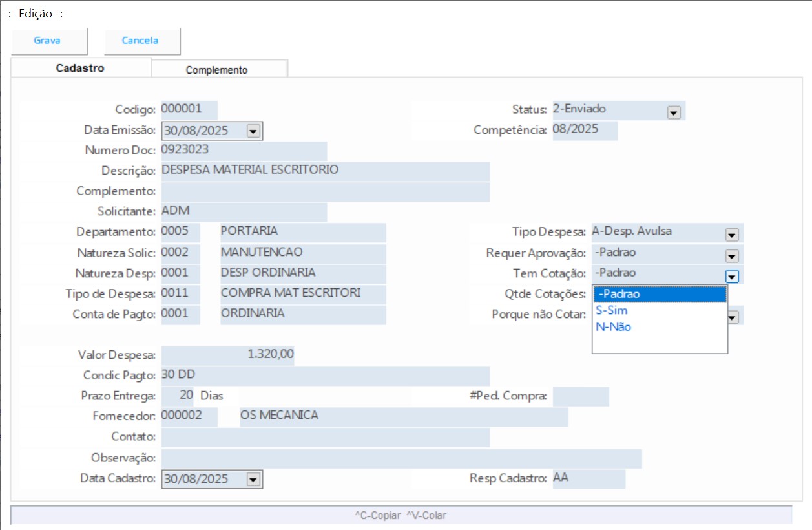812x530 pixels.
Task: Click the Descrição field
Action: click(x=324, y=171)
